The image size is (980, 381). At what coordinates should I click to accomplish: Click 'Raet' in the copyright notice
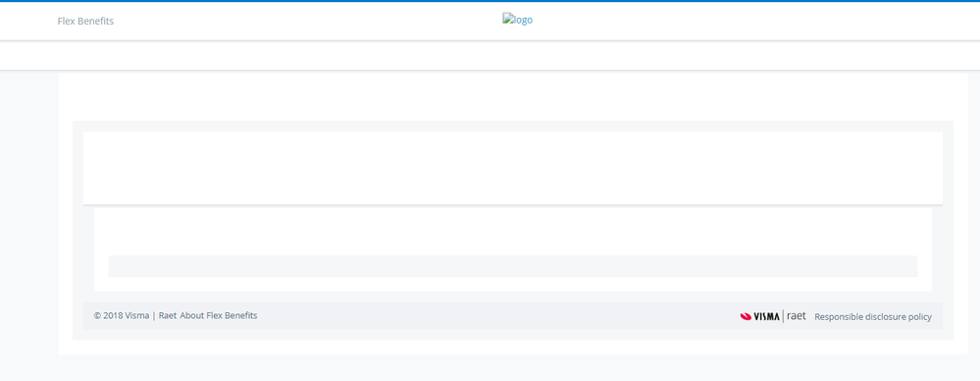(168, 315)
